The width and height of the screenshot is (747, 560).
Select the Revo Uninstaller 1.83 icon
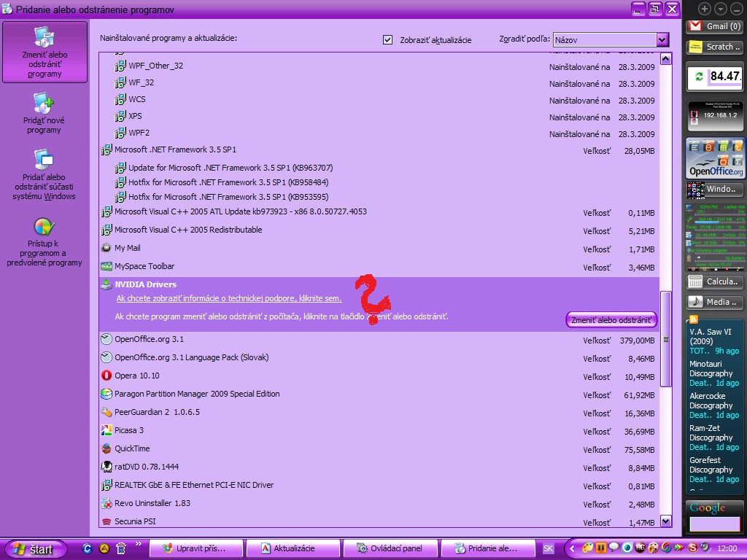(x=106, y=503)
